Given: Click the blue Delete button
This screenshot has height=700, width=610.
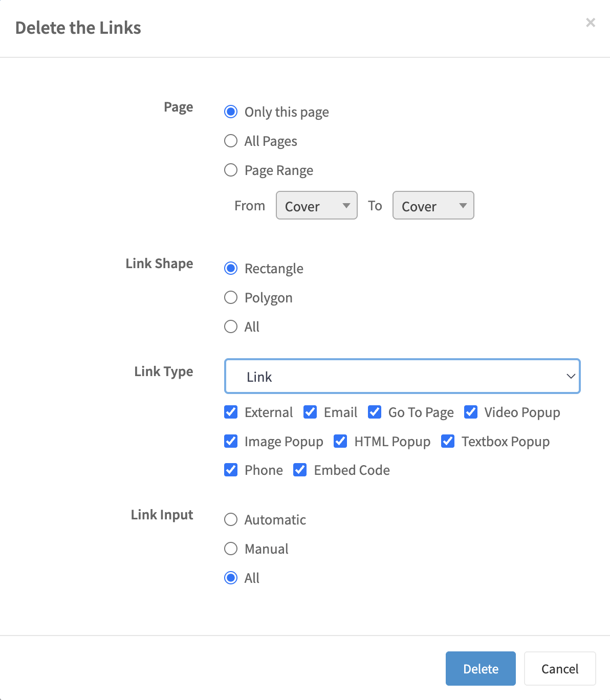Looking at the screenshot, I should (480, 668).
